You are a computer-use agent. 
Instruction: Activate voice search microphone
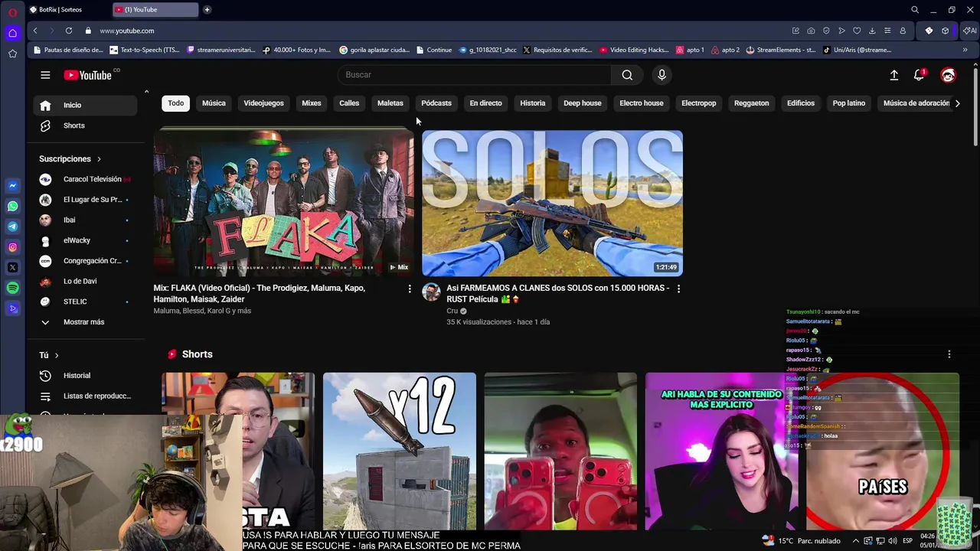[661, 75]
